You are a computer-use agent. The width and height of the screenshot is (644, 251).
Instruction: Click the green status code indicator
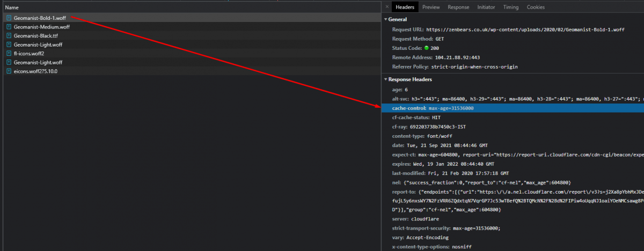coord(426,48)
